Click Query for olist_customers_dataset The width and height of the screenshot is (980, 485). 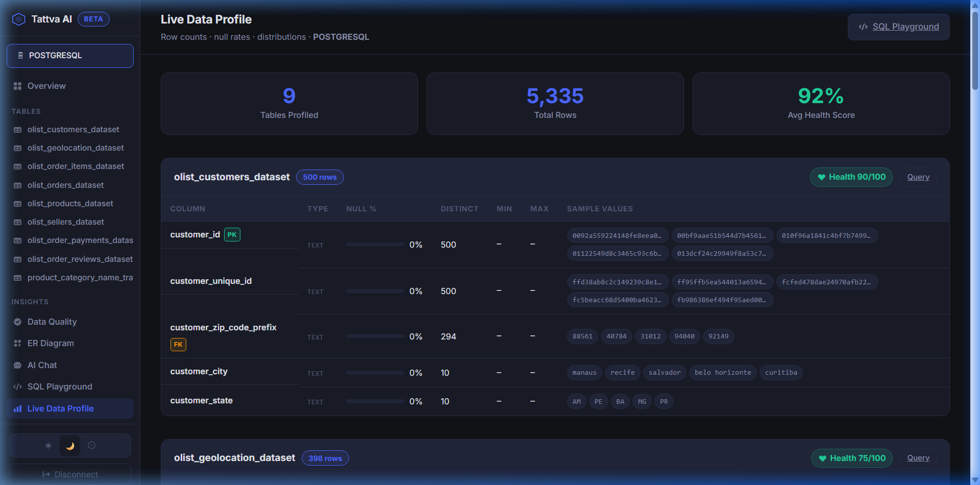tap(918, 177)
